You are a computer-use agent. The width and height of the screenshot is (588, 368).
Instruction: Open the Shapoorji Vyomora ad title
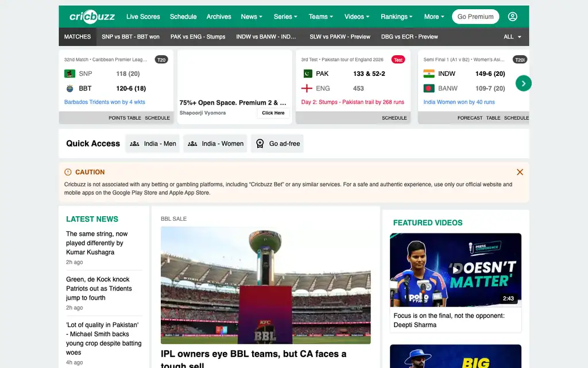pyautogui.click(x=233, y=102)
